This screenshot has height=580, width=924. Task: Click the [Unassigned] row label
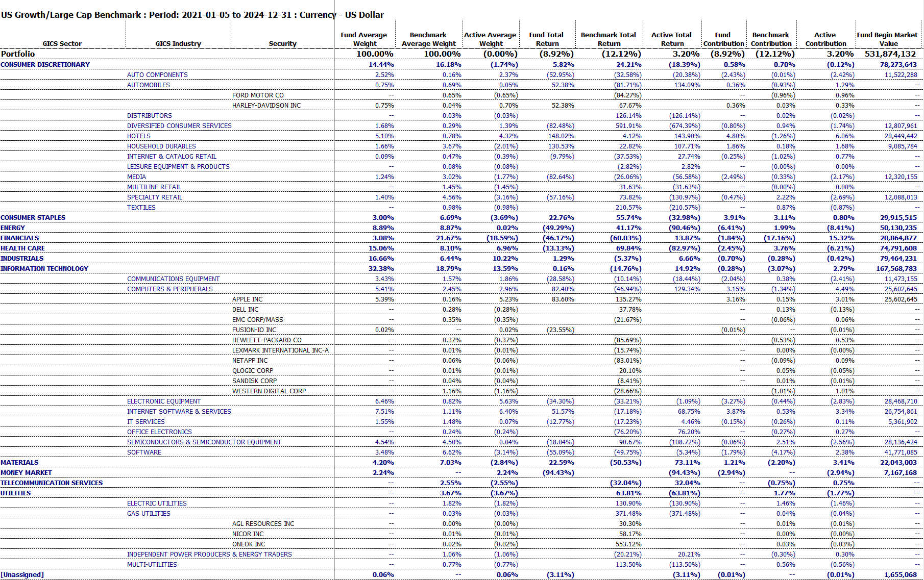coord(22,575)
